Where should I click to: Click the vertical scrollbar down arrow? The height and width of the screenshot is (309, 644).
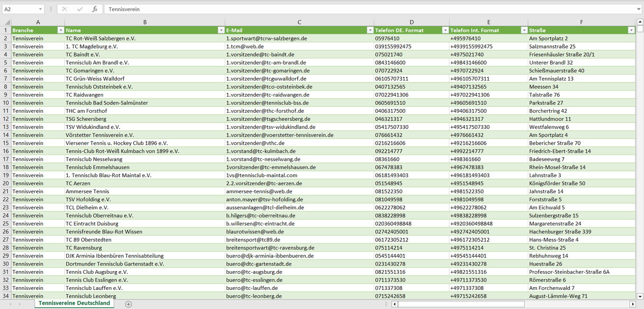click(640, 296)
